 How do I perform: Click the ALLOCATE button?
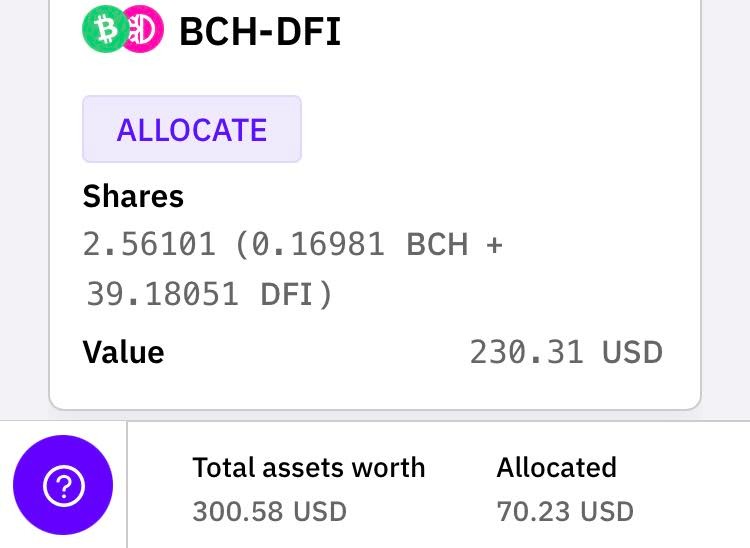click(x=192, y=129)
